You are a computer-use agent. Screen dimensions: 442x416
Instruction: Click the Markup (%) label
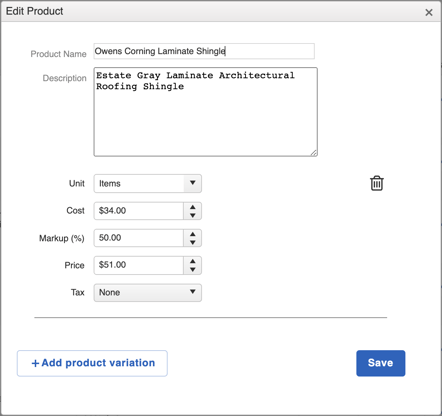point(62,238)
